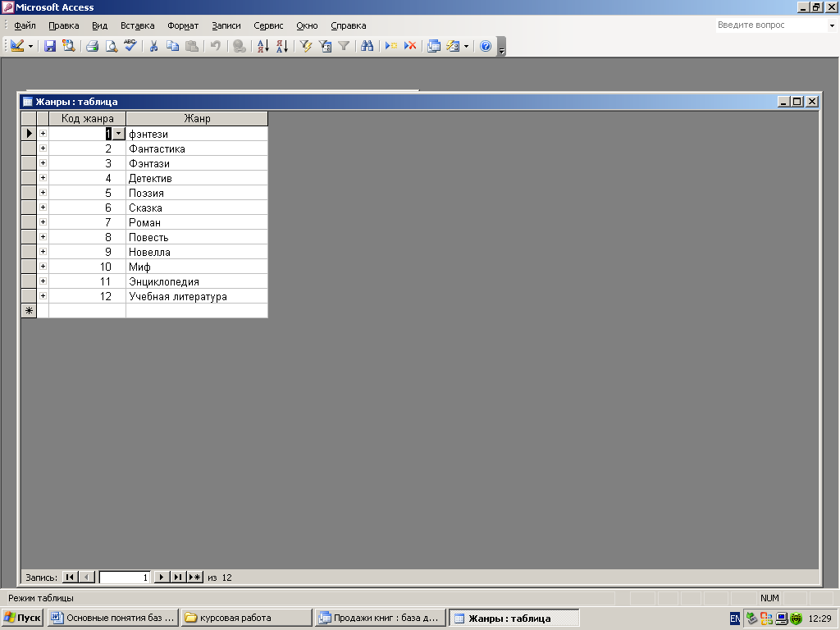Screen dimensions: 840x630
Task: Expand subdatasheet for Поэзия row
Action: click(43, 192)
